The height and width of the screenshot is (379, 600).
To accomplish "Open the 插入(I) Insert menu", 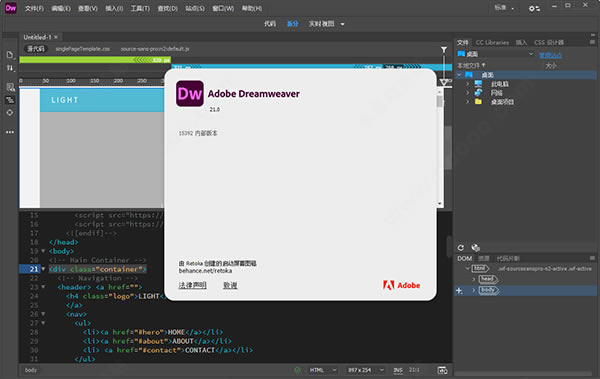I will pos(114,8).
